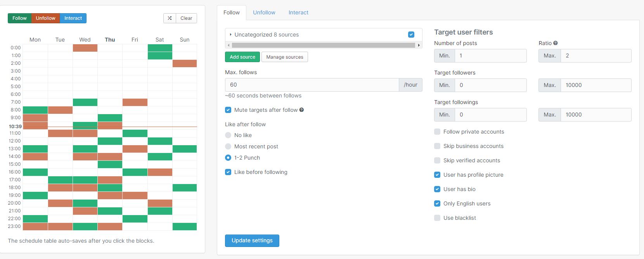Select the Most recent post option
Viewport: 644px width, 259px height.
[x=228, y=146]
